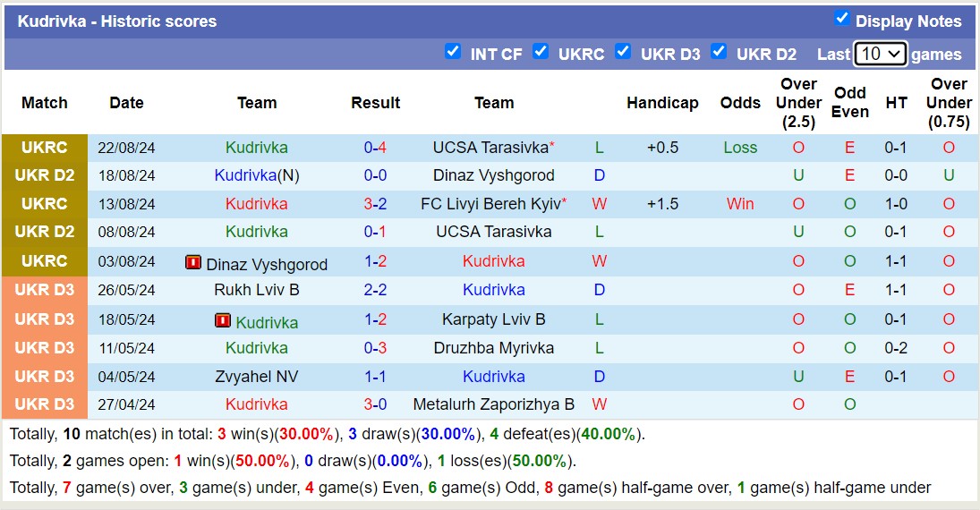Toggle the Display Notes checkbox
This screenshot has height=510, width=980.
[x=841, y=19]
